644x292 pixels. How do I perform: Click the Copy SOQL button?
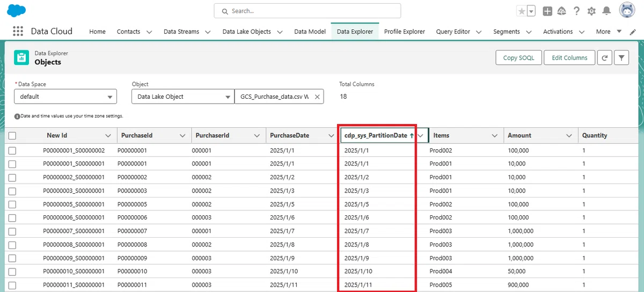[518, 57]
